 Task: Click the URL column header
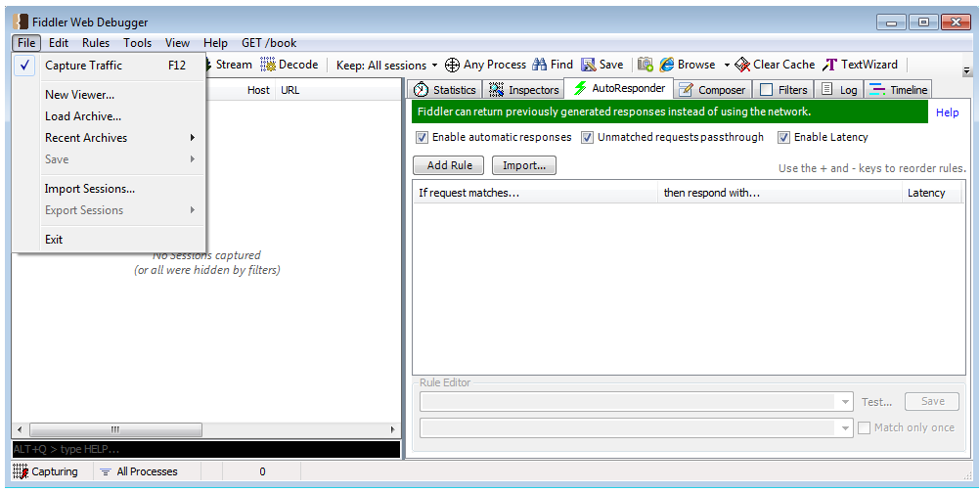(290, 90)
